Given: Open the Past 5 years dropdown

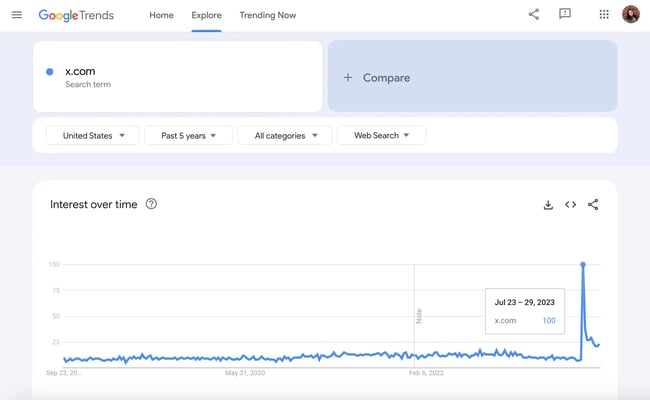Looking at the screenshot, I should (188, 136).
